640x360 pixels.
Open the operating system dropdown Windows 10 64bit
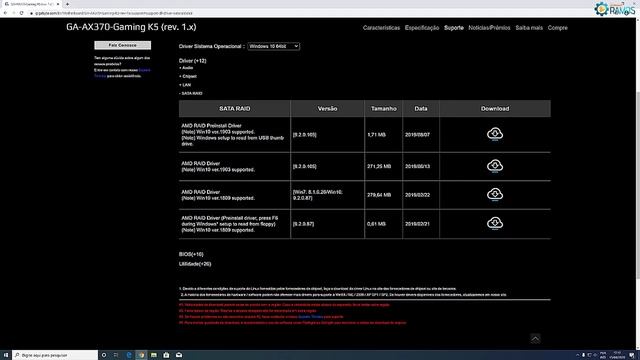click(x=273, y=46)
